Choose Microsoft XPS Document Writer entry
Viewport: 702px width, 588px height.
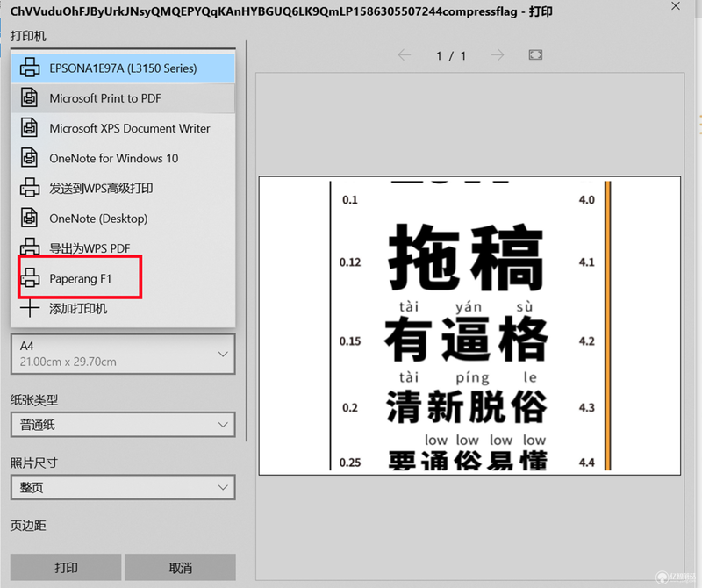pyautogui.click(x=123, y=128)
